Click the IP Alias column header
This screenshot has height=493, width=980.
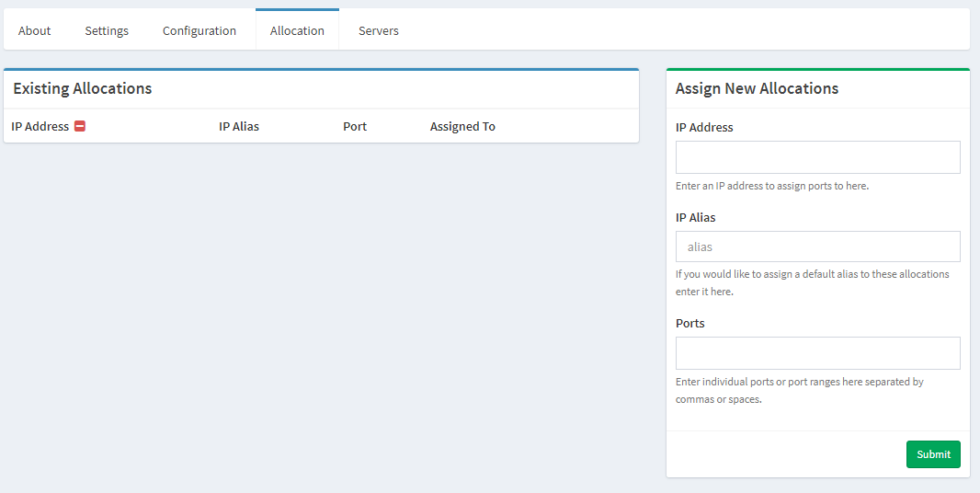tap(239, 127)
